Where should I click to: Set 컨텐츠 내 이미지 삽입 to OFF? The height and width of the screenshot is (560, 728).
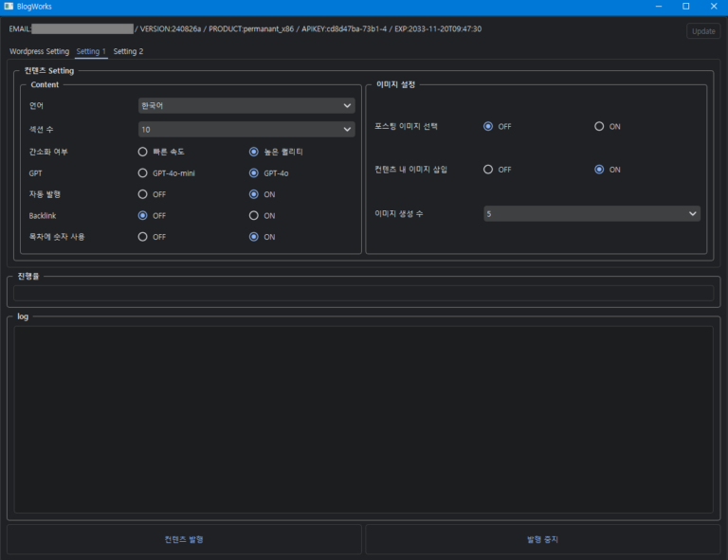coord(488,170)
